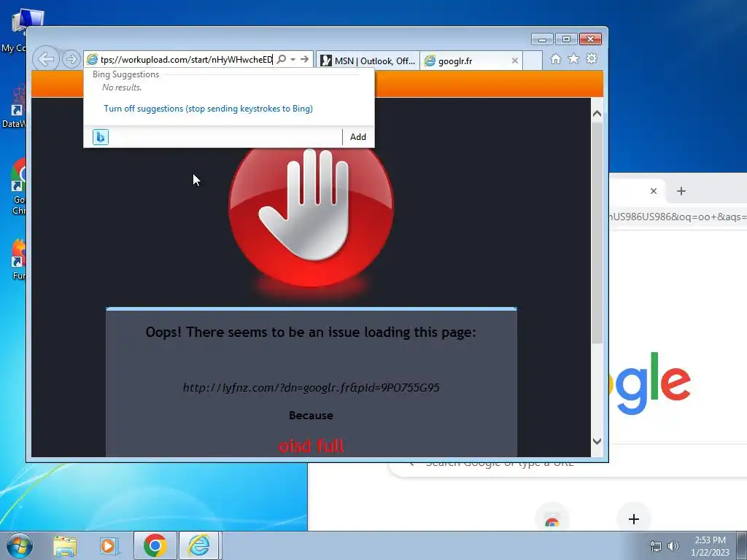Open a new tab in Chrome window

click(x=681, y=191)
